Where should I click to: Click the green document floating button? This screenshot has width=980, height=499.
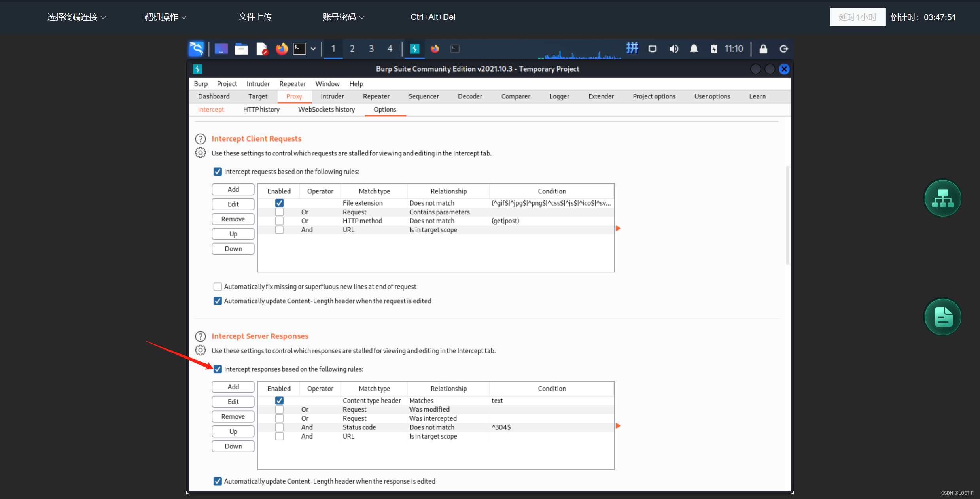coord(943,317)
